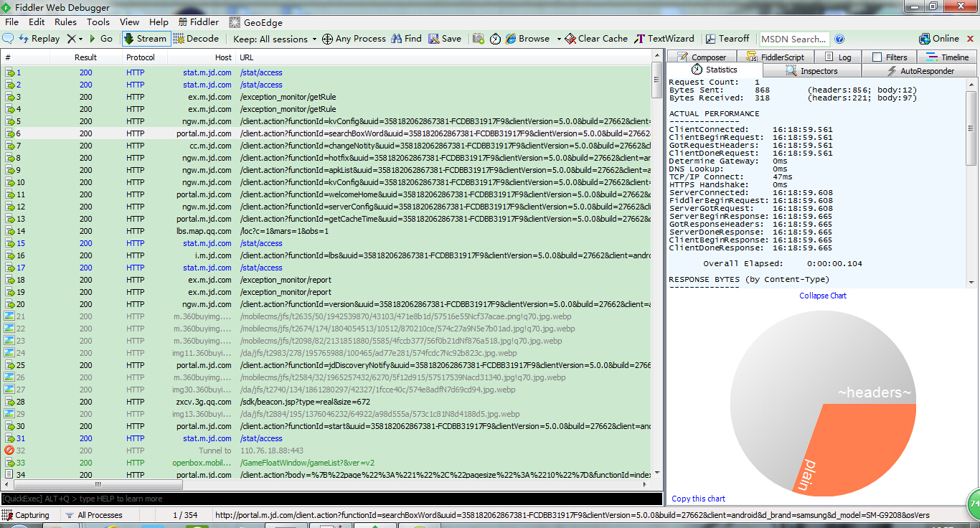Click the Tearoff button
The image size is (980, 528).
727,39
